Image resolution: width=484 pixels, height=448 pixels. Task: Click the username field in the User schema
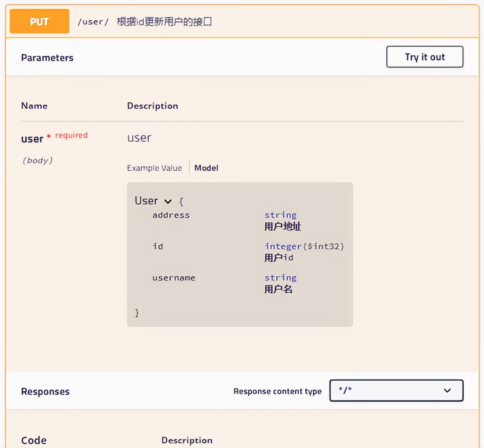click(x=174, y=278)
